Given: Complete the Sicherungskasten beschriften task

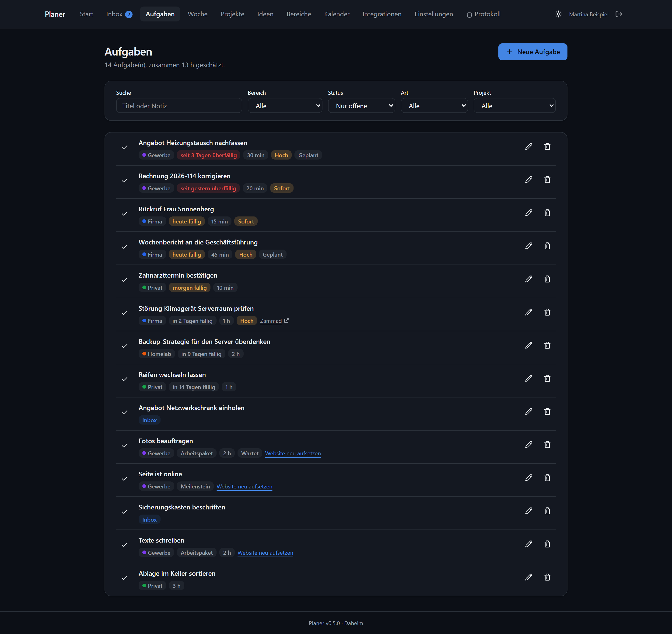Looking at the screenshot, I should [124, 512].
